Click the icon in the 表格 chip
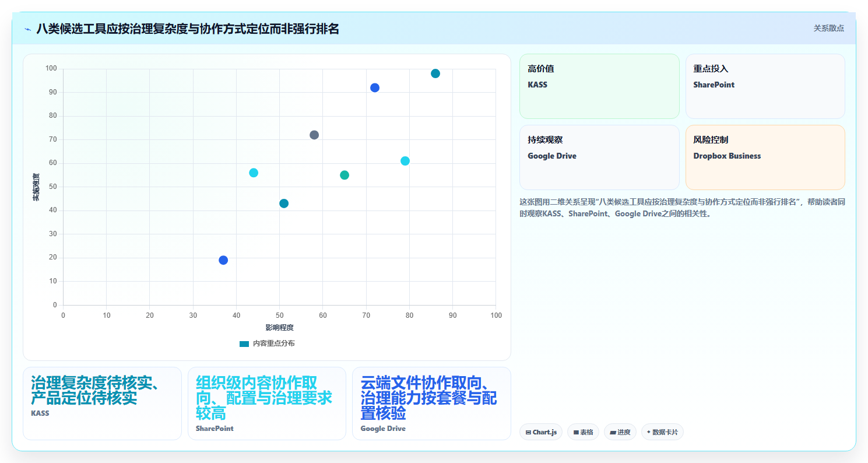868x463 pixels. (576, 433)
